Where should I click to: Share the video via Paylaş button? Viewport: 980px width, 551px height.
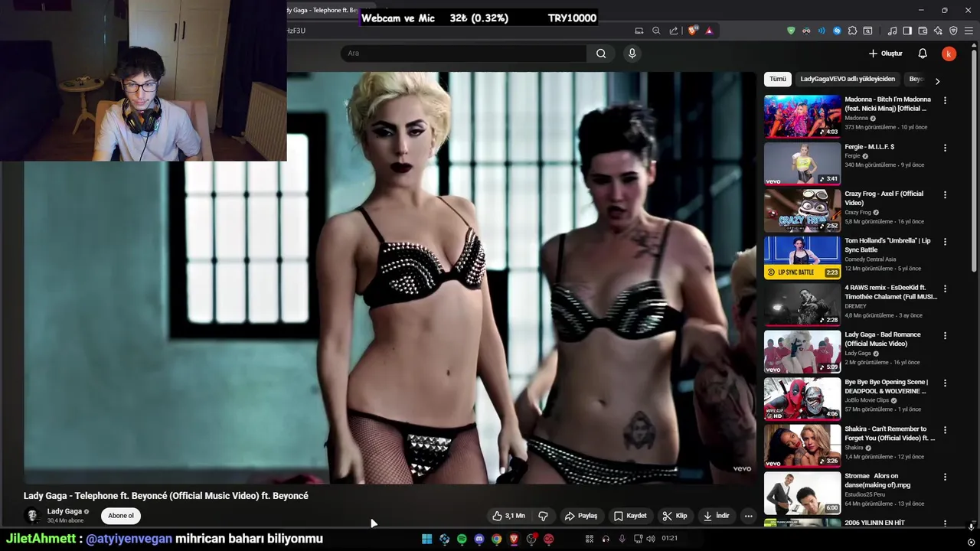click(581, 516)
